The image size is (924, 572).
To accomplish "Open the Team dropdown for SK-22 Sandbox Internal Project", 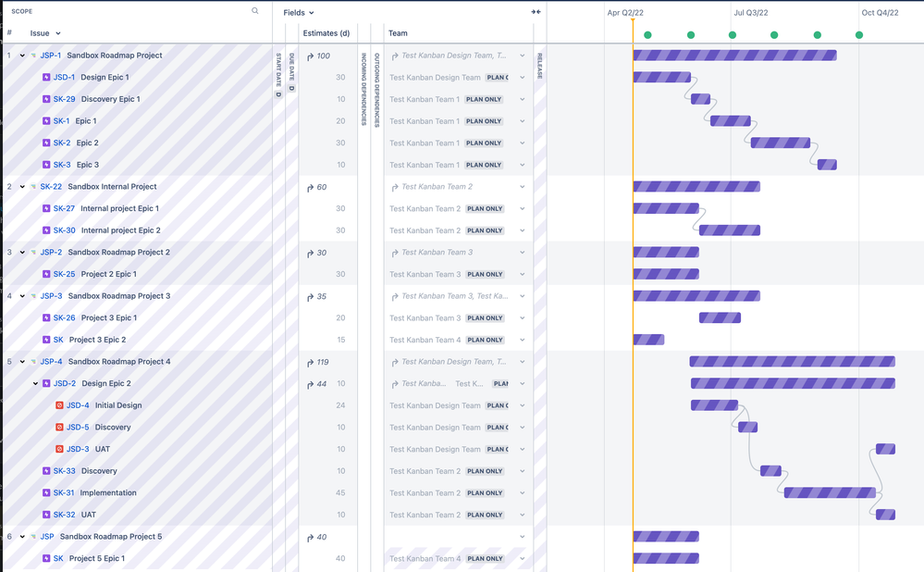I will click(x=522, y=186).
